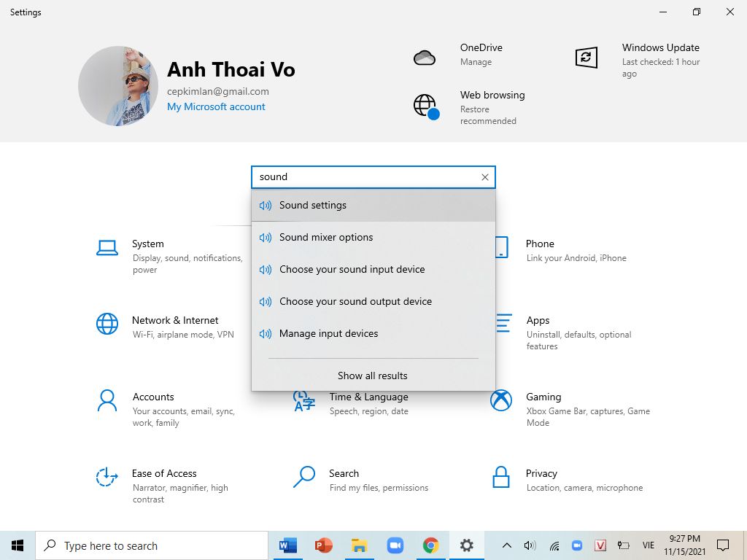
Task: Open Network & Internet globe icon
Action: (x=107, y=324)
